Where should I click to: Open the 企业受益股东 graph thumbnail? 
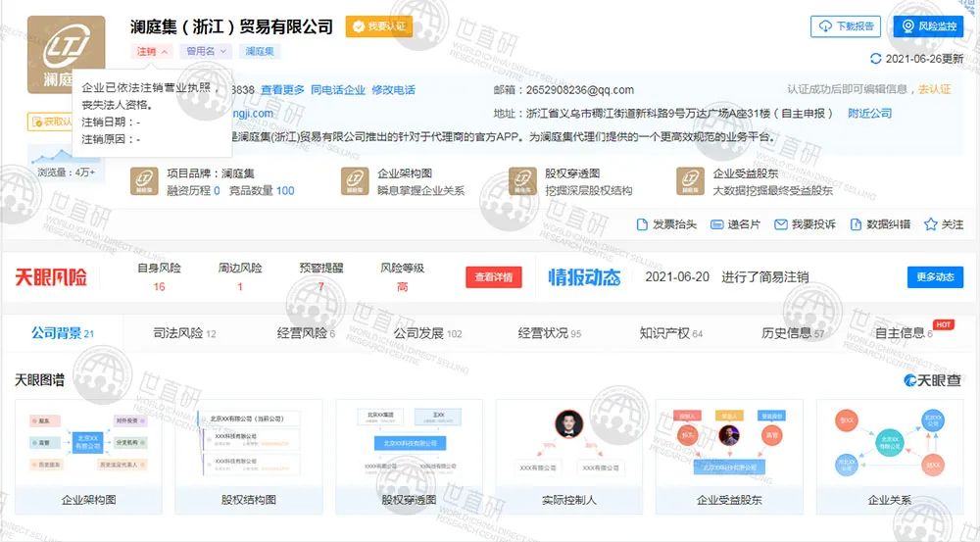pos(729,457)
